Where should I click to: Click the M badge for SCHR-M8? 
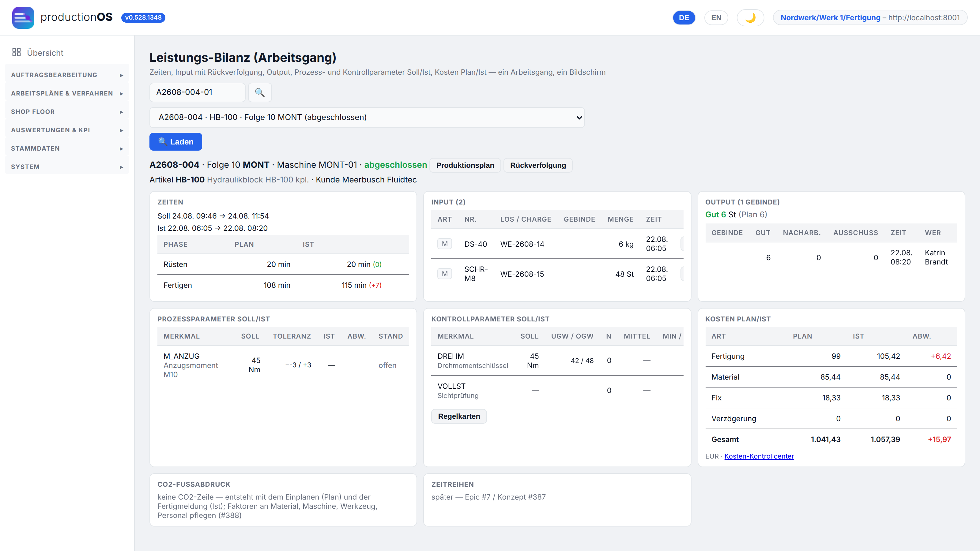pos(444,274)
